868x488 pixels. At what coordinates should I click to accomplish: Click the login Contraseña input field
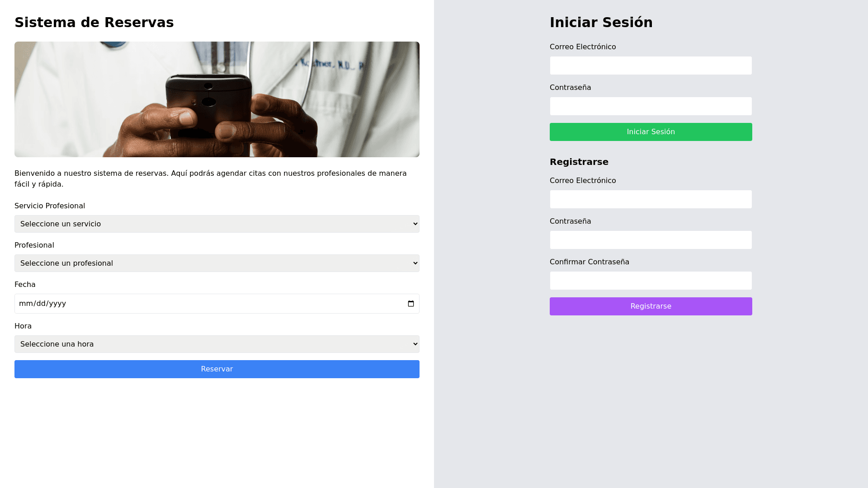(x=651, y=106)
